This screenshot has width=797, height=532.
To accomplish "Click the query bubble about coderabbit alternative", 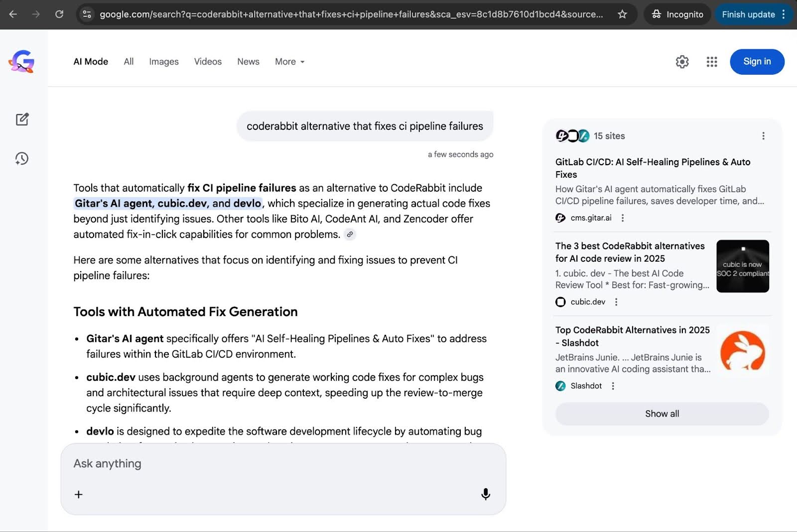I will point(365,126).
